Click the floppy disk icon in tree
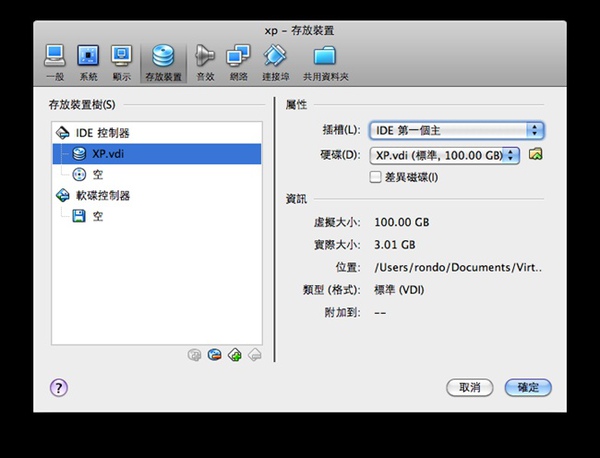600x458 pixels. [79, 216]
